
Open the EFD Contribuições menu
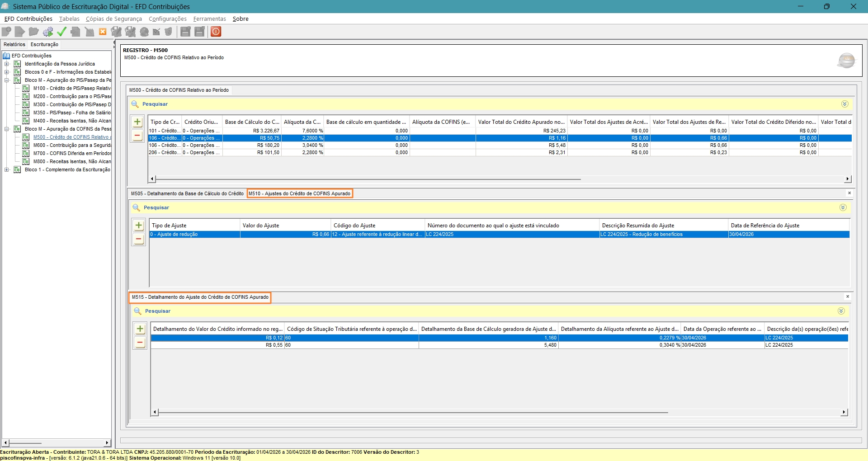point(28,19)
